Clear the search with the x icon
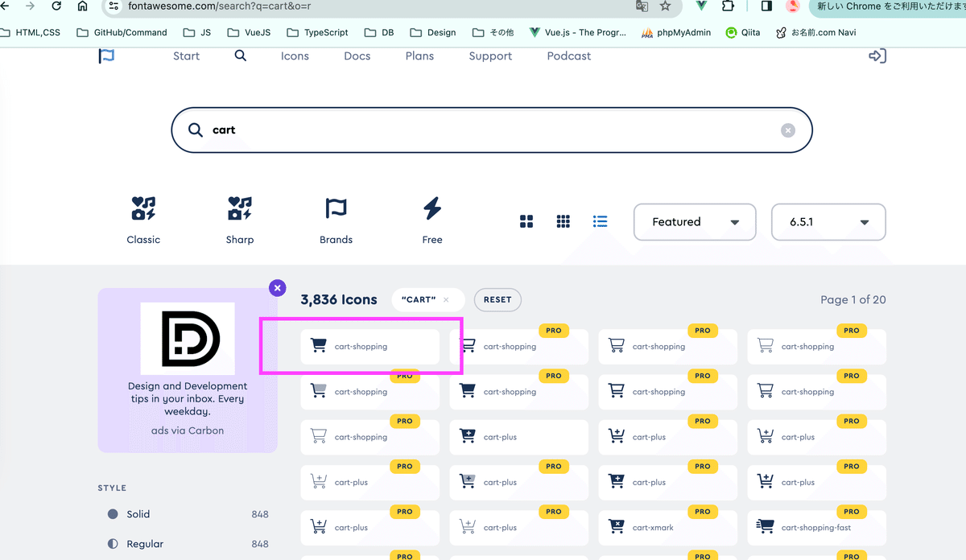 point(788,130)
